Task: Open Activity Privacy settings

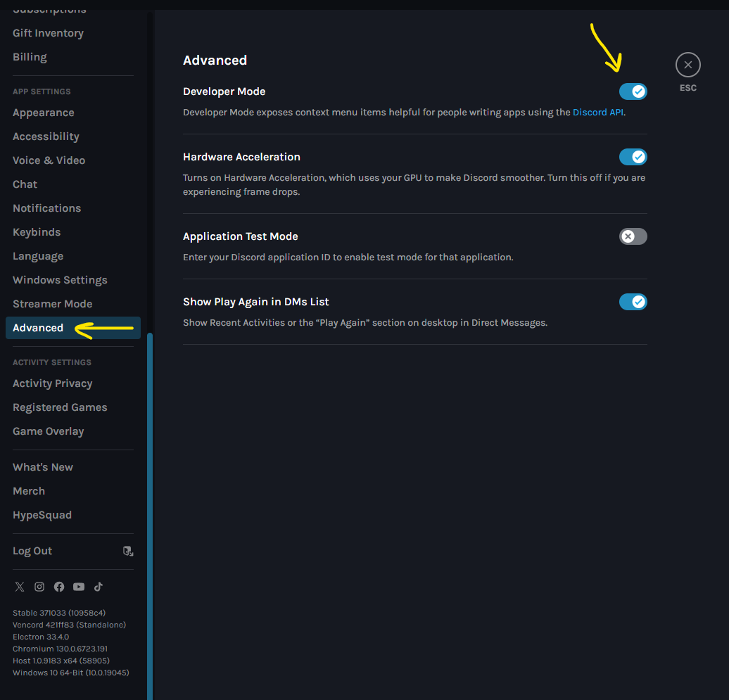Action: coord(52,383)
